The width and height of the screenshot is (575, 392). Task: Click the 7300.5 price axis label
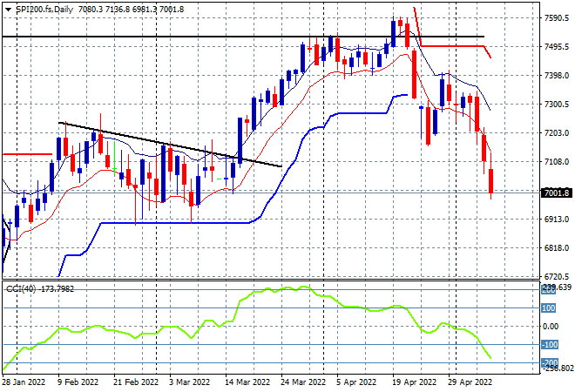coord(557,105)
